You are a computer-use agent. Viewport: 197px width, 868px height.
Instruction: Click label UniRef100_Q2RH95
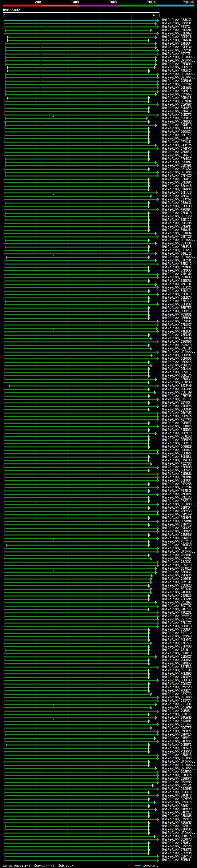coord(177,128)
